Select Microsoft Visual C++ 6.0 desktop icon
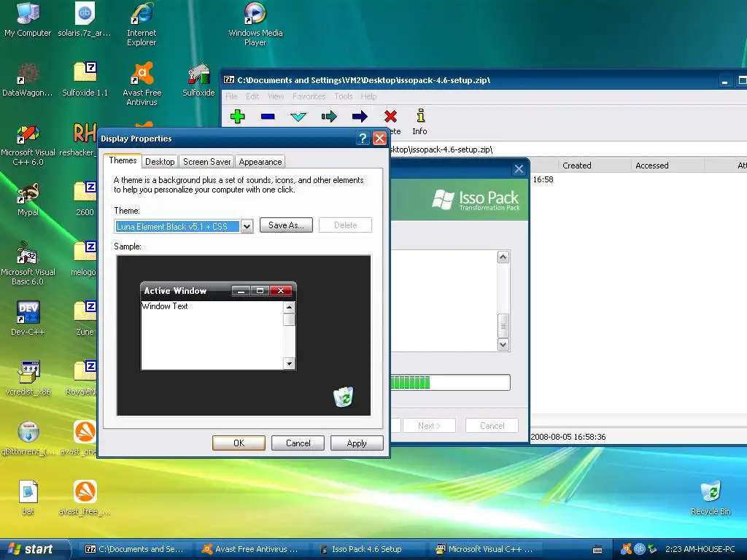 point(28,145)
